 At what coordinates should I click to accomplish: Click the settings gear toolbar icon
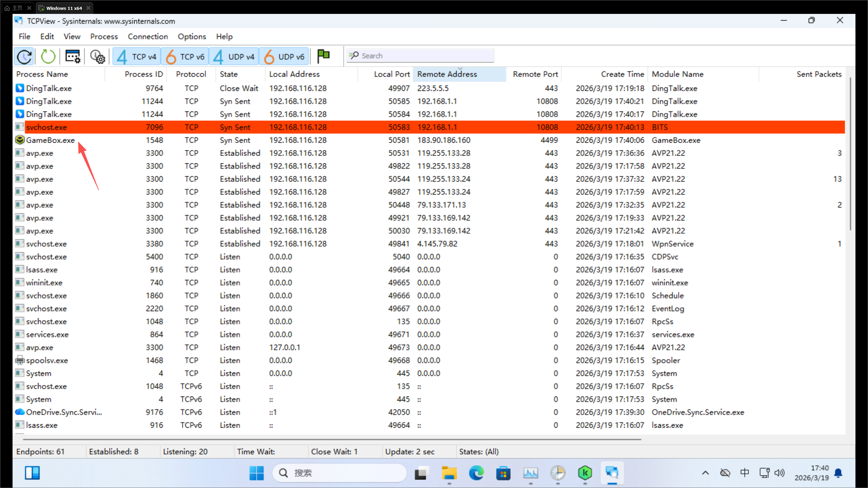click(97, 56)
